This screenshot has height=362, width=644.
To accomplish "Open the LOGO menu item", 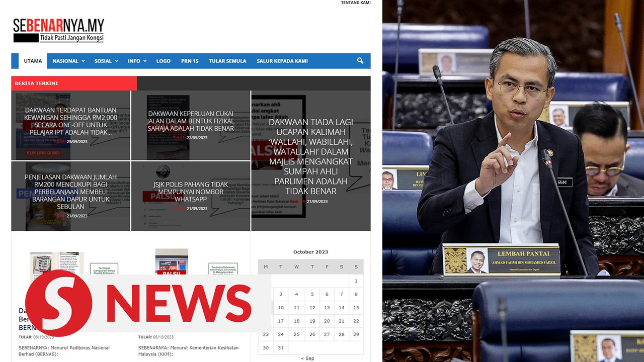I will (163, 61).
